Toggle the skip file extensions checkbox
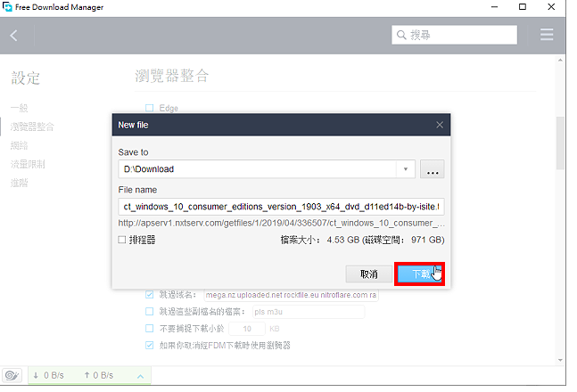The width and height of the screenshot is (577, 392). (x=149, y=312)
